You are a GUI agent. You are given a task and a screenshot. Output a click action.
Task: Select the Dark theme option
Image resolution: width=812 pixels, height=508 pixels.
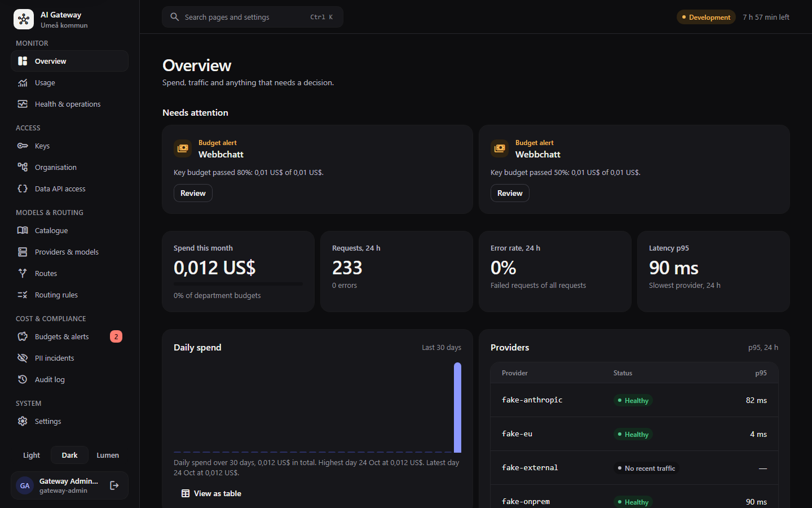tap(70, 455)
